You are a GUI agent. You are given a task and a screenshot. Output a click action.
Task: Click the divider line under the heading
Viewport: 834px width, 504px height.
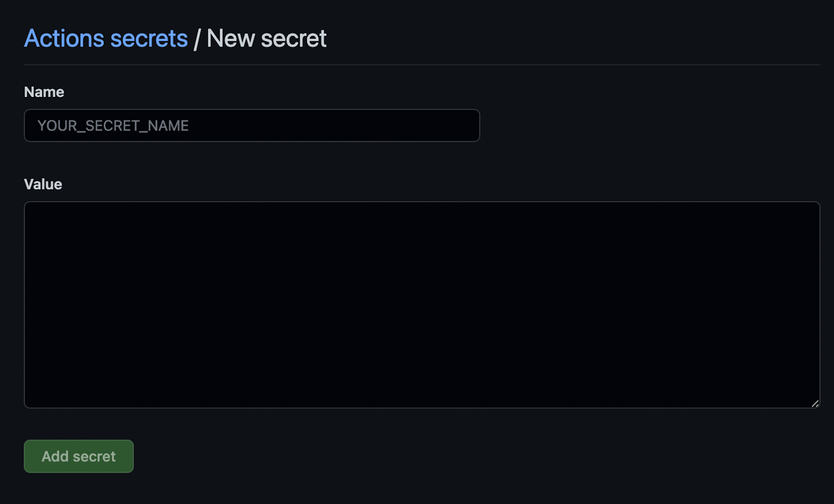click(422, 65)
